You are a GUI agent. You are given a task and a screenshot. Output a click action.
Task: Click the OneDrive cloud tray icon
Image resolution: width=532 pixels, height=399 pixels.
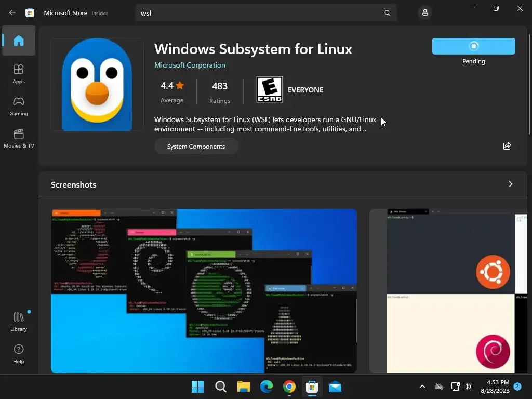coord(439,387)
